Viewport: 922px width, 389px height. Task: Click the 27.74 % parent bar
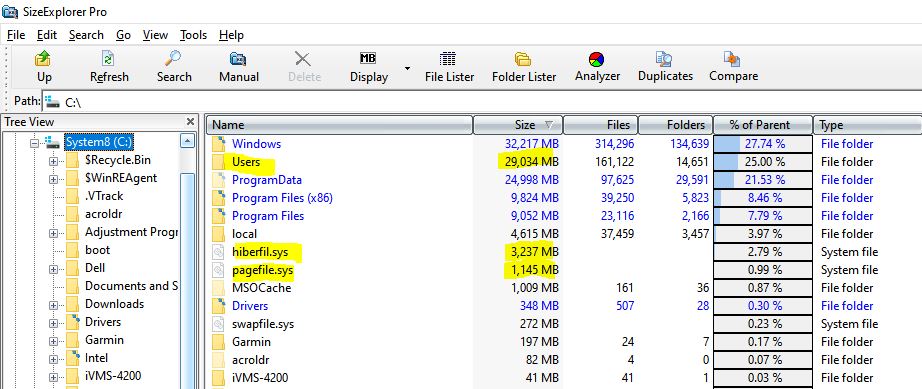tap(762, 143)
